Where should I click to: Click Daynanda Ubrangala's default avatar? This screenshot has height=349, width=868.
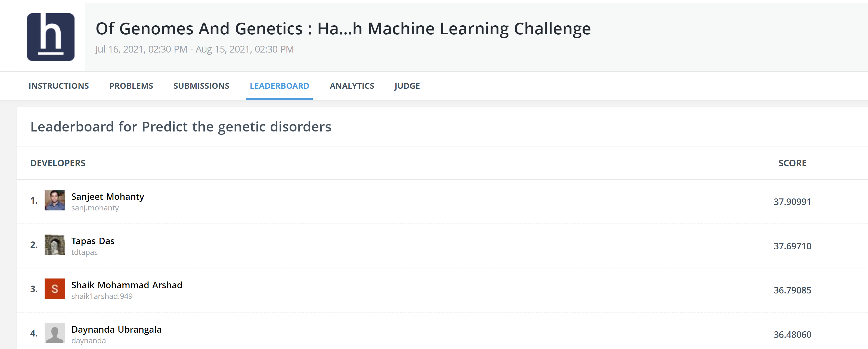(55, 333)
